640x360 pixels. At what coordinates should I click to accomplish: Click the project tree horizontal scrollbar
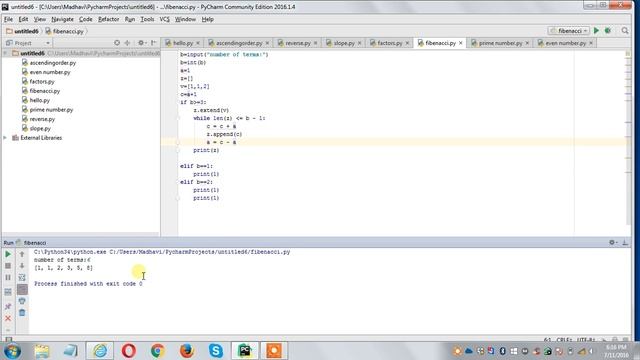coord(80,234)
